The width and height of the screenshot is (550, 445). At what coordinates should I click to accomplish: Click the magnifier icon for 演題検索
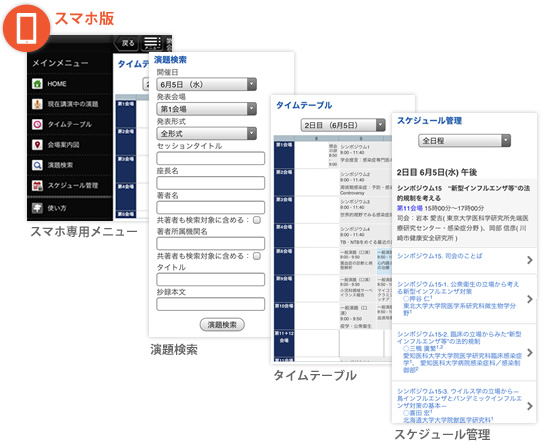click(x=37, y=165)
